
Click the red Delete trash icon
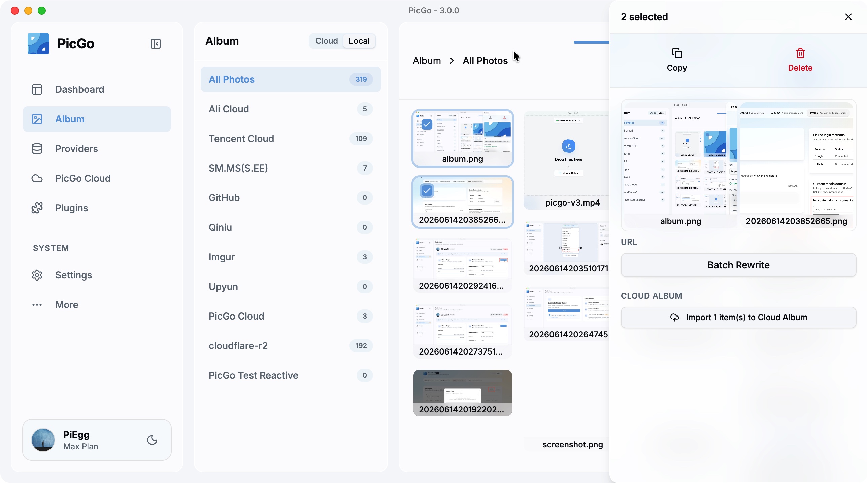(x=800, y=53)
